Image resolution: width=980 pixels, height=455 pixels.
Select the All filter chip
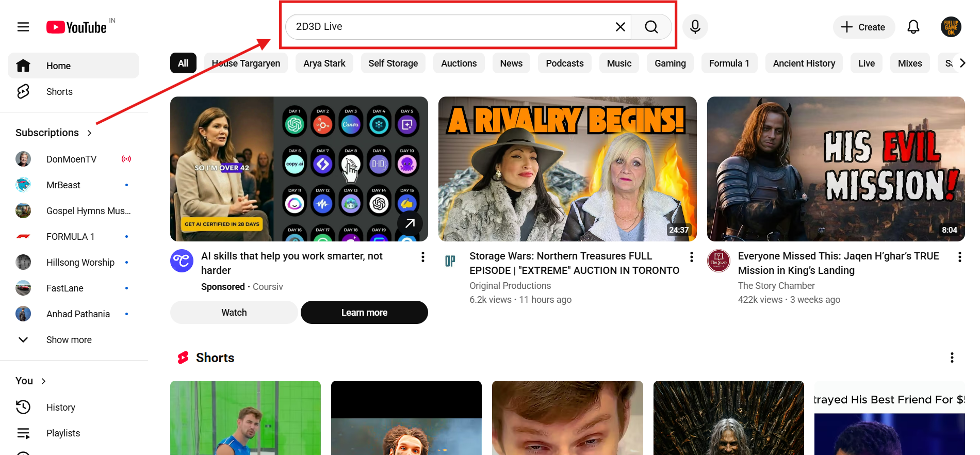click(183, 63)
